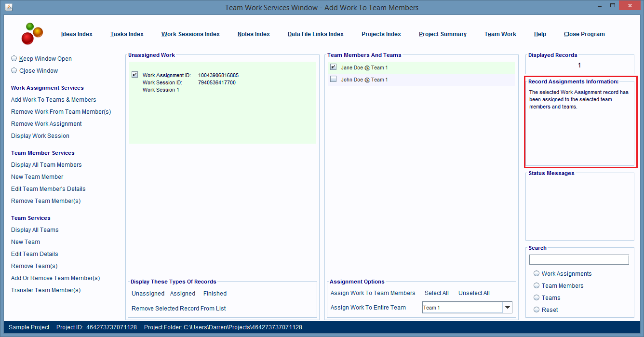This screenshot has width=644, height=337.
Task: Click Select All in Assignment Options
Action: [437, 293]
